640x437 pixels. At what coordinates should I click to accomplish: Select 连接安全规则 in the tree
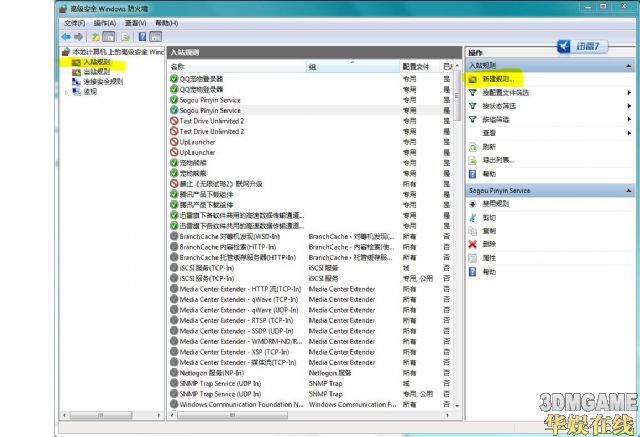(x=103, y=82)
